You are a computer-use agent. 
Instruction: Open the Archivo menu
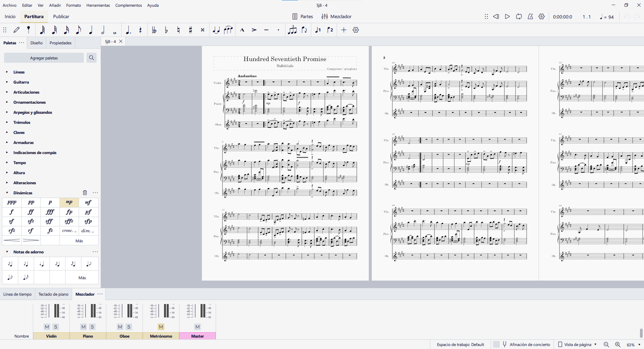click(9, 5)
